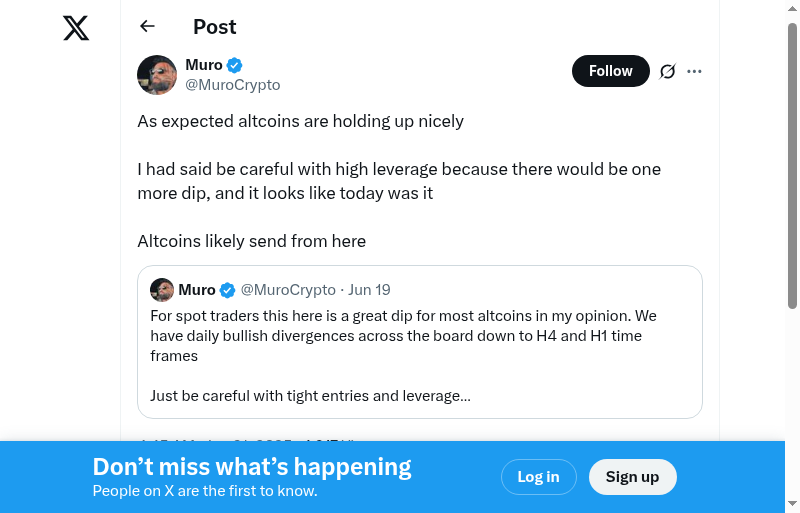Viewport: 800px width, 513px height.
Task: Open the quoted post about spot traders
Action: [419, 355]
